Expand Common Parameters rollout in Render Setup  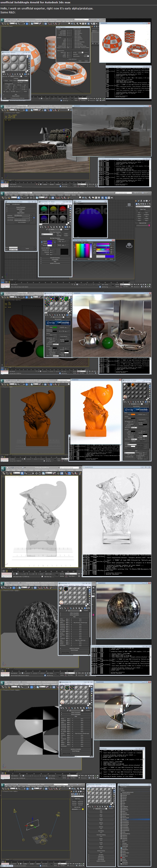coord(21,208)
